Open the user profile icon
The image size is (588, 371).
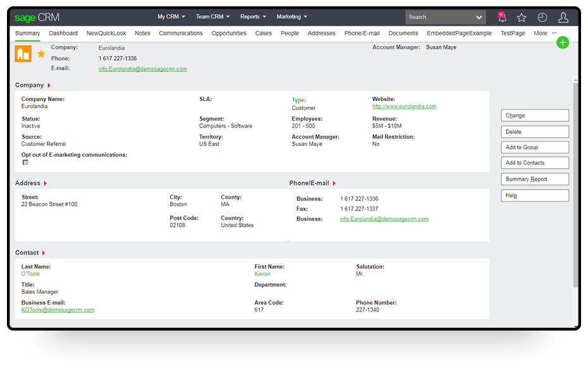click(x=563, y=17)
